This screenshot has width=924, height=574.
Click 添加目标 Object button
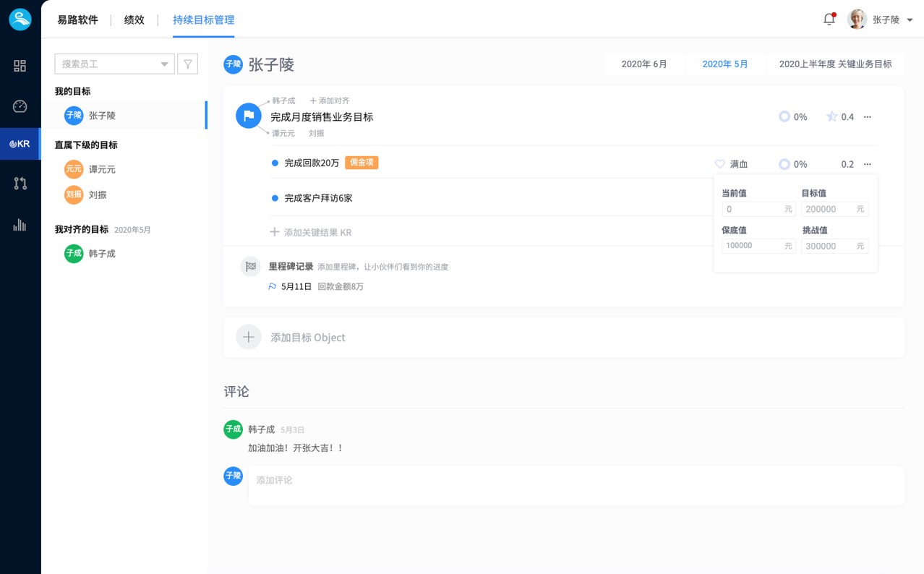click(x=307, y=337)
